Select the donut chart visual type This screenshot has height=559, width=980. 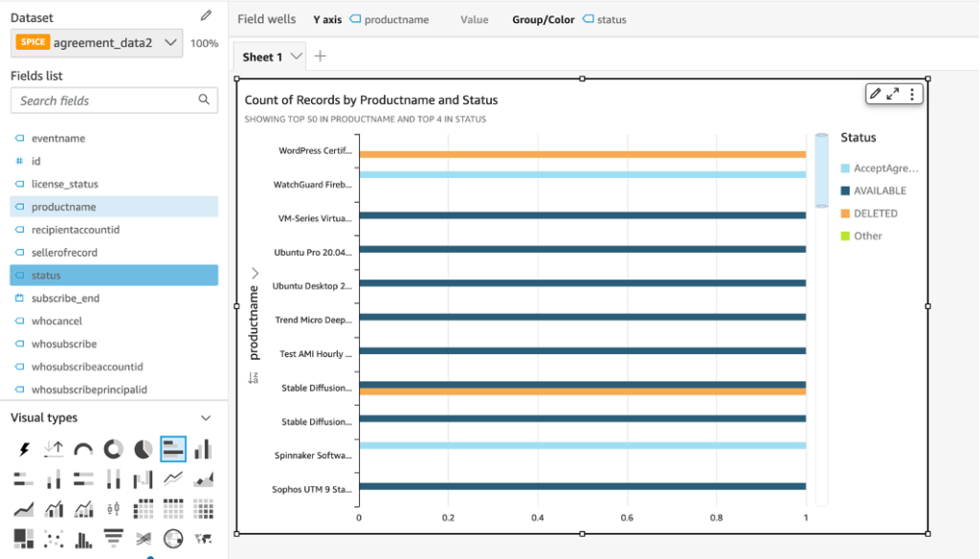point(113,448)
